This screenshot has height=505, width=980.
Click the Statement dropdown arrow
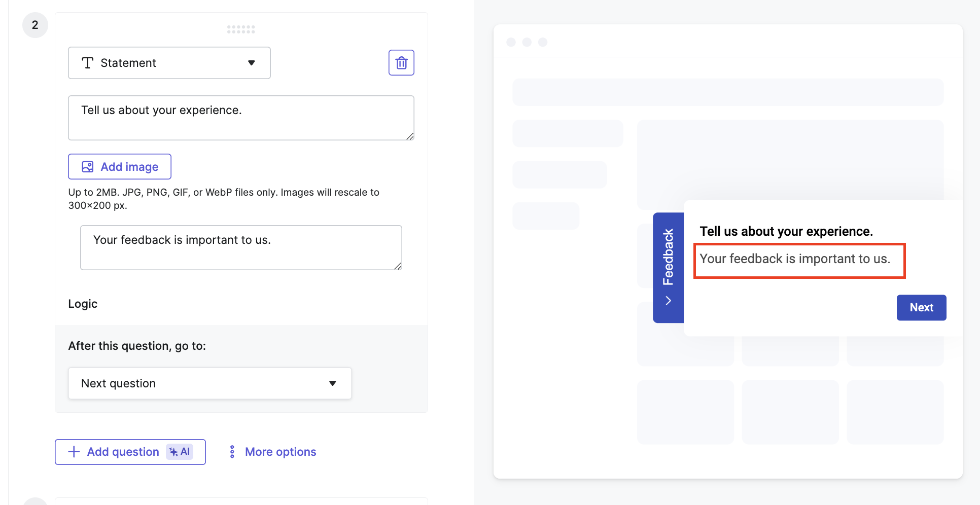[251, 63]
